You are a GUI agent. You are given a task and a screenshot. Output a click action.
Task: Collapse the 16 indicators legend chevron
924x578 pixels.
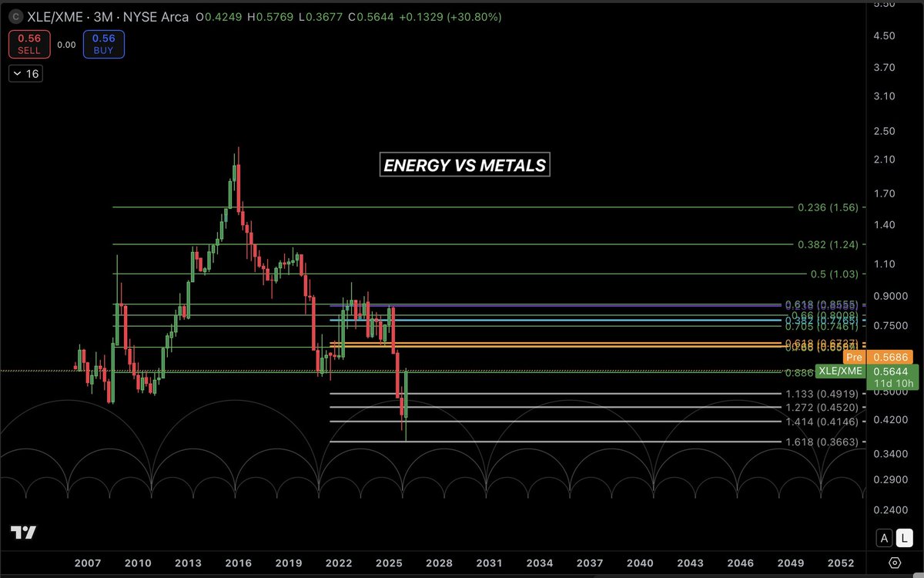pos(25,74)
